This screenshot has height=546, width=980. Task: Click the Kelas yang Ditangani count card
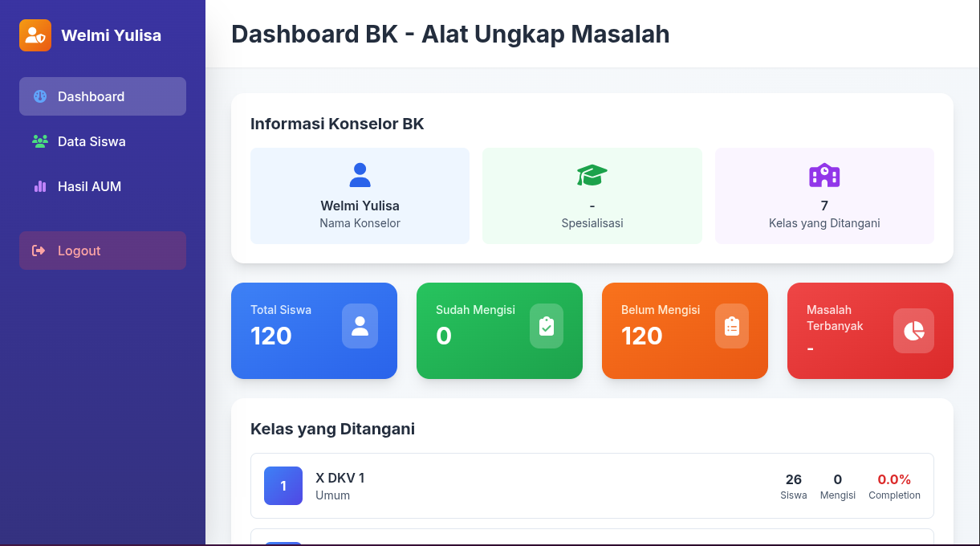[x=824, y=196]
